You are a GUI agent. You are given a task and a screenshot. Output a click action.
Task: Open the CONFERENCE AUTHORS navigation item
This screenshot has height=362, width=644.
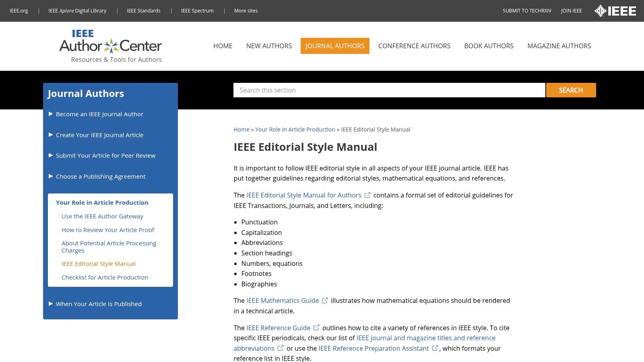(x=414, y=46)
